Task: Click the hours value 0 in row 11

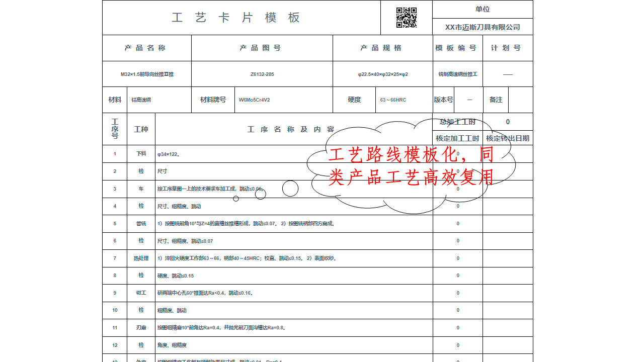Action: [x=458, y=328]
